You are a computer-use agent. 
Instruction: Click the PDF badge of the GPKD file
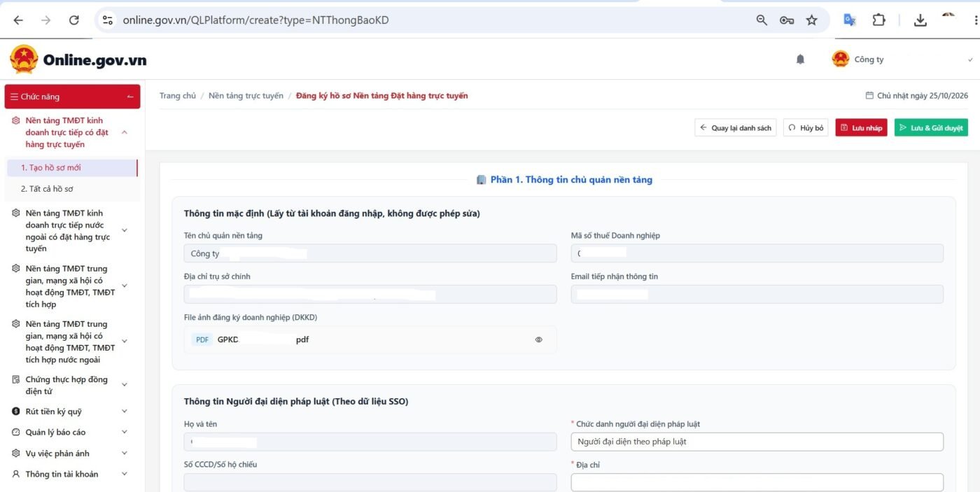click(202, 339)
